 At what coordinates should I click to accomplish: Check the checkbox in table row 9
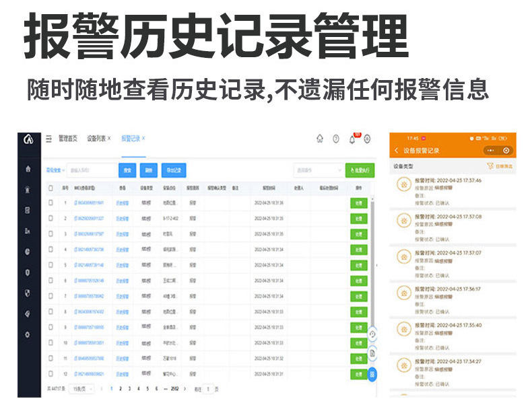point(51,327)
